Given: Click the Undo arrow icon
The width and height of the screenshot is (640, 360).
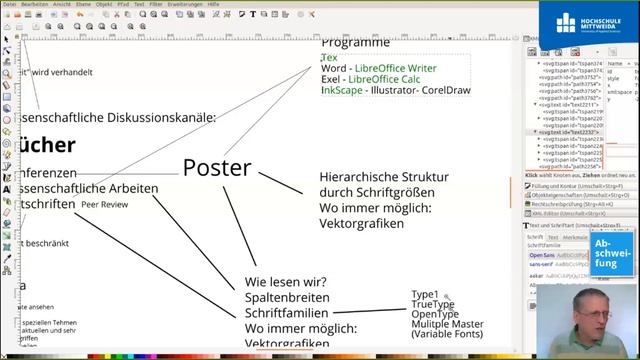Looking at the screenshot, I should click(x=80, y=15).
